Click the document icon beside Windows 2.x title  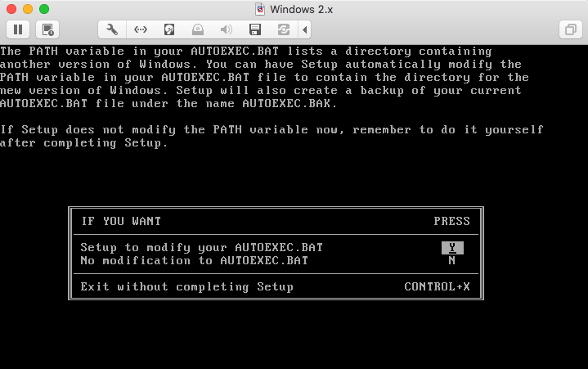point(260,9)
